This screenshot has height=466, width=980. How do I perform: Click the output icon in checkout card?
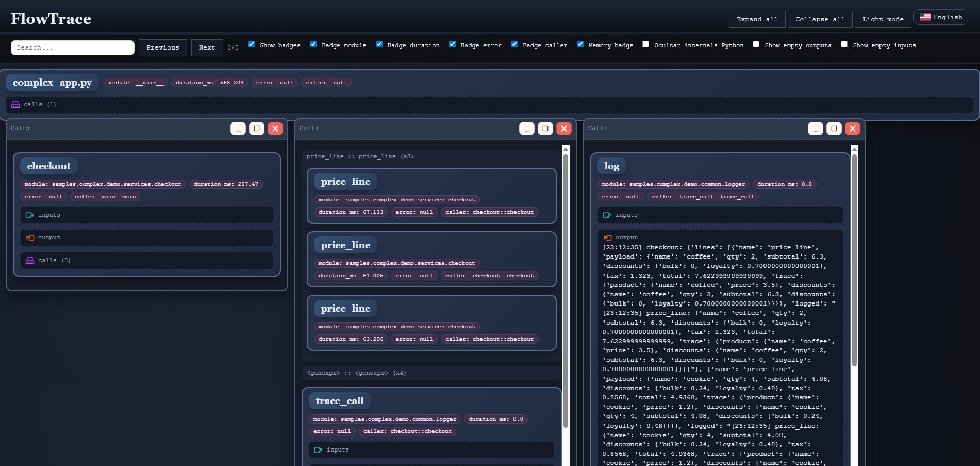pyautogui.click(x=30, y=238)
